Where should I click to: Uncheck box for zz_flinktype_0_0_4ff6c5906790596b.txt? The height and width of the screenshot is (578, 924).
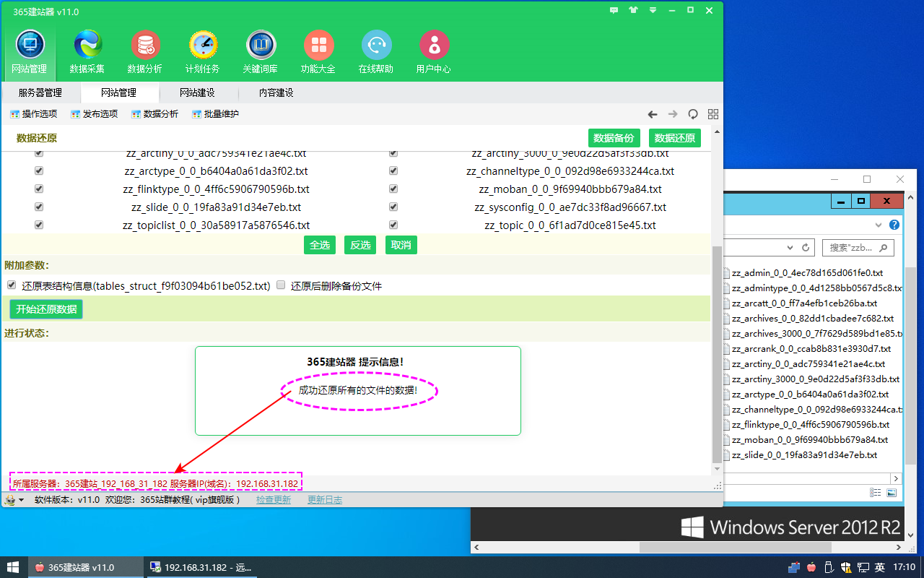39,189
